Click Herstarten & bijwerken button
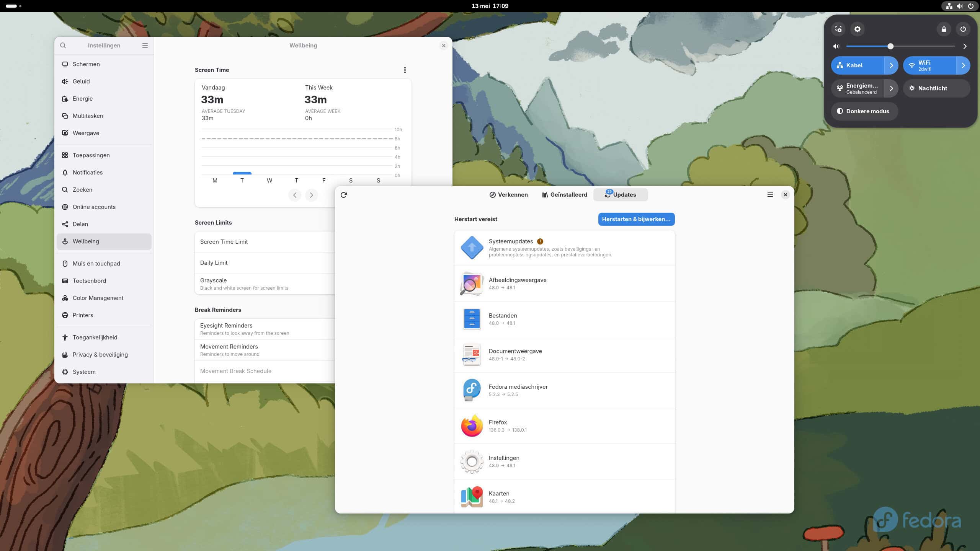This screenshot has height=551, width=980. click(x=636, y=219)
